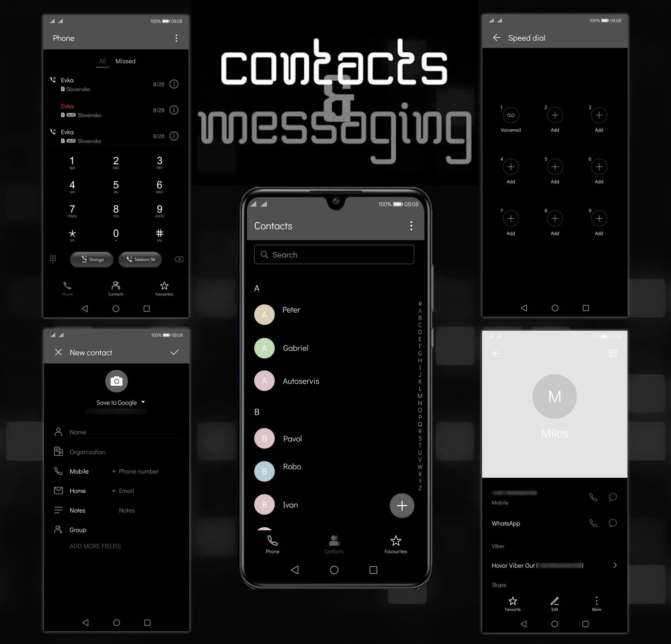
Task: Tap the Phone tab icon
Action: pos(272,544)
